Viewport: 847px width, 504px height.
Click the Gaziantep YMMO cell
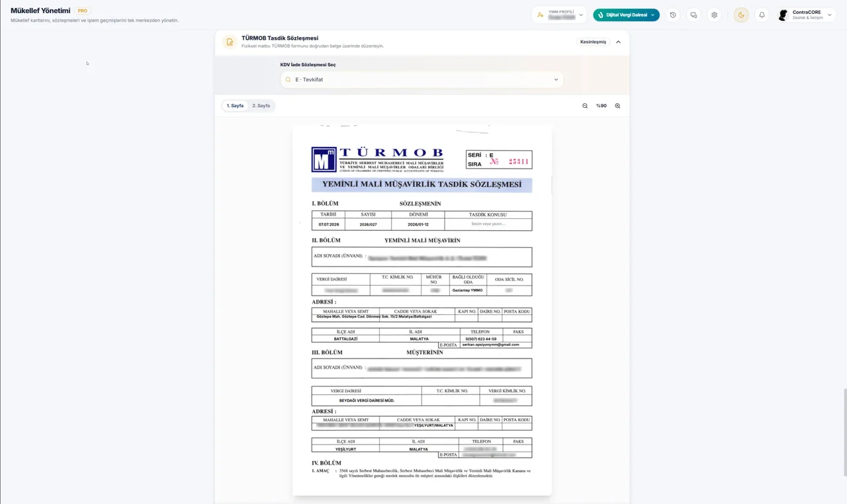[468, 290]
